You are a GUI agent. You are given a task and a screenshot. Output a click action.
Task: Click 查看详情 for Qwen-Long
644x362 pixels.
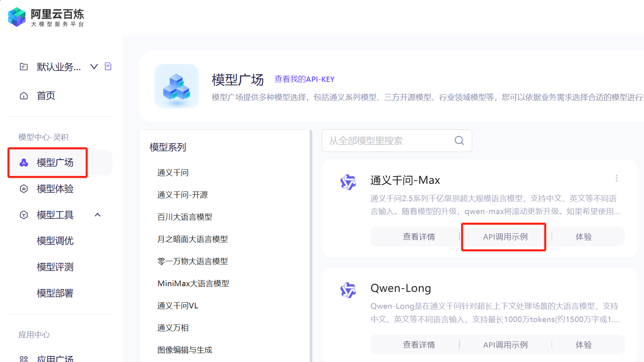point(419,345)
